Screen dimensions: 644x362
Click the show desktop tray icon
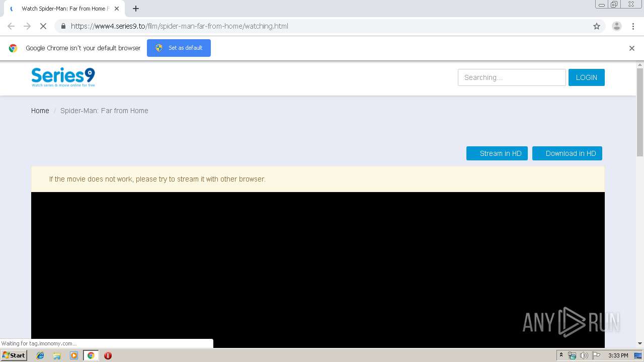pyautogui.click(x=638, y=355)
